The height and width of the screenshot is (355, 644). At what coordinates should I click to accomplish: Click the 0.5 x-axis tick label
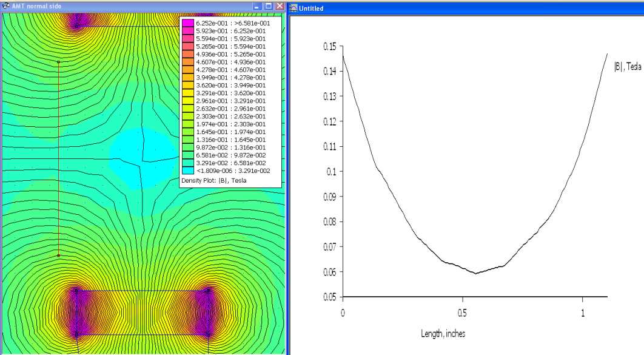click(463, 313)
